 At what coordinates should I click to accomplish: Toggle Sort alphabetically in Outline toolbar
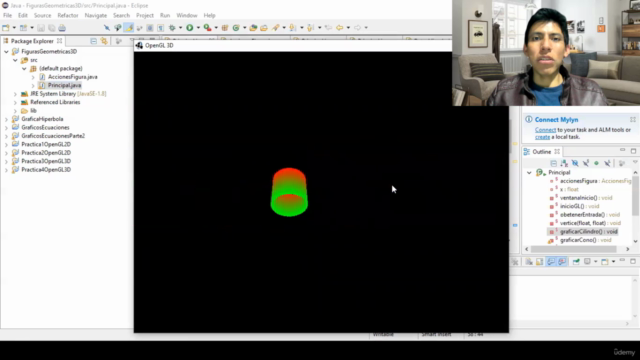564,163
